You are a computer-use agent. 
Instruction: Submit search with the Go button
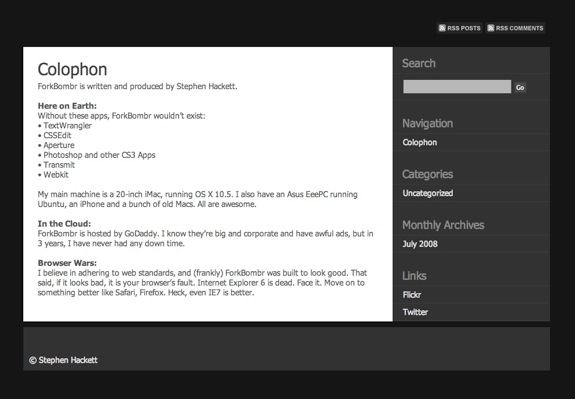point(520,87)
